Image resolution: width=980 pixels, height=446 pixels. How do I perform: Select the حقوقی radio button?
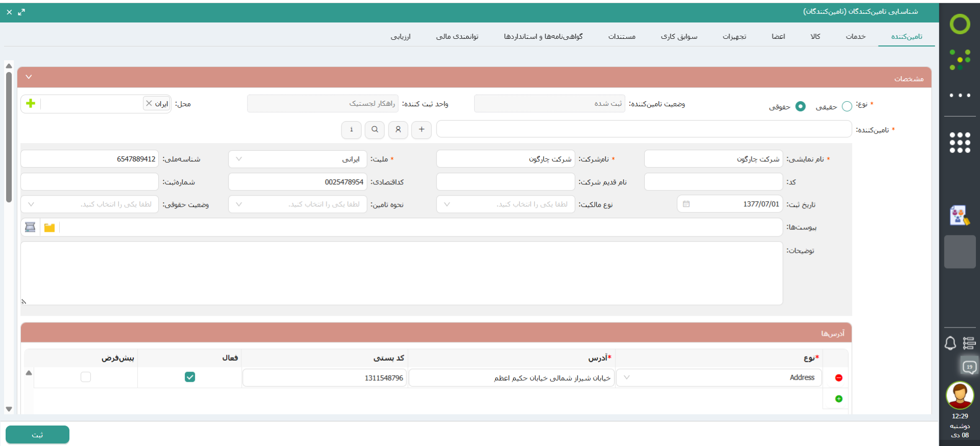[800, 106]
